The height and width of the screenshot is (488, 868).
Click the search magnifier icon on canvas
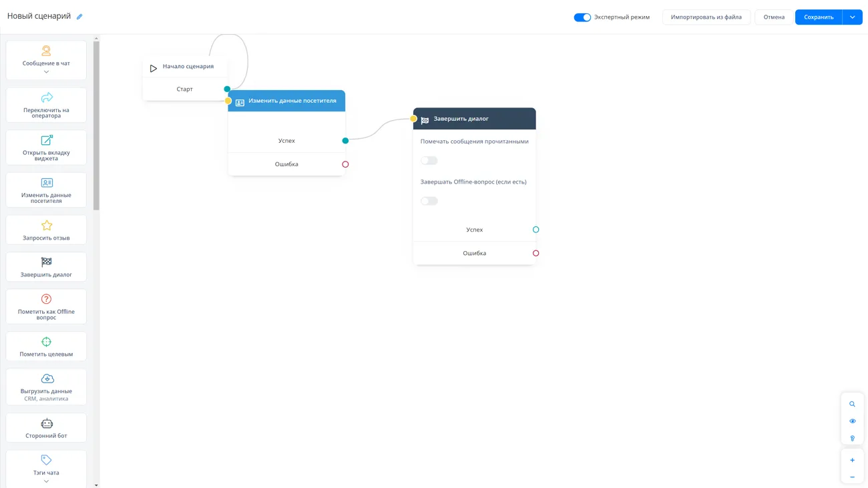tap(852, 404)
